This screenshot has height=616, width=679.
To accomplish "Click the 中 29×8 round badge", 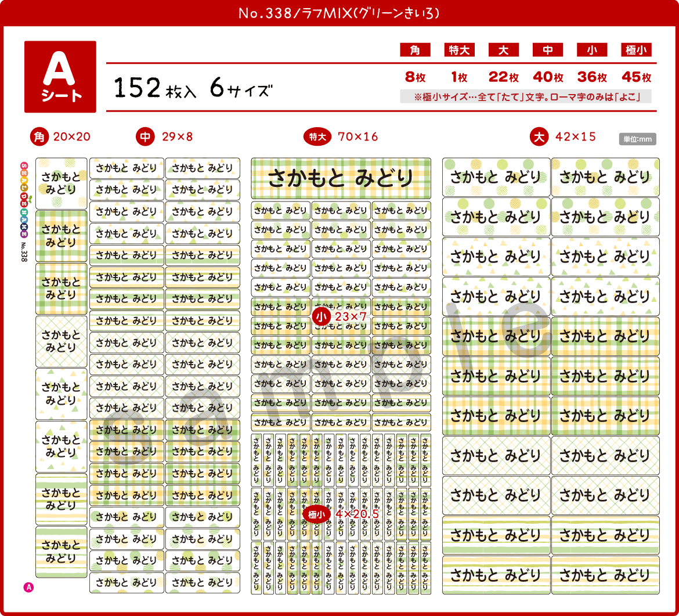I will click(x=145, y=137).
